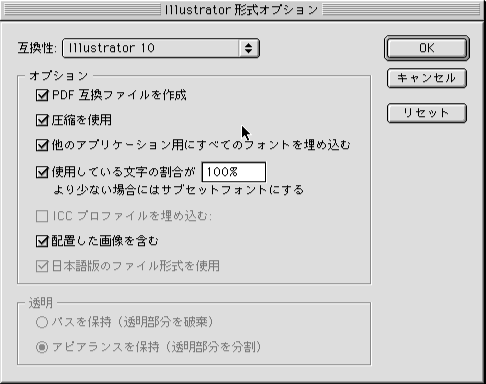Click the 透明 group label
This screenshot has width=486, height=384.
point(41,303)
